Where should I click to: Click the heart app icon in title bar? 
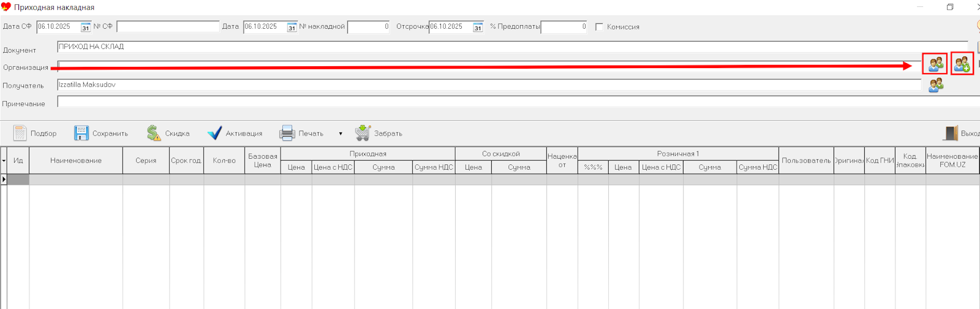click(6, 7)
